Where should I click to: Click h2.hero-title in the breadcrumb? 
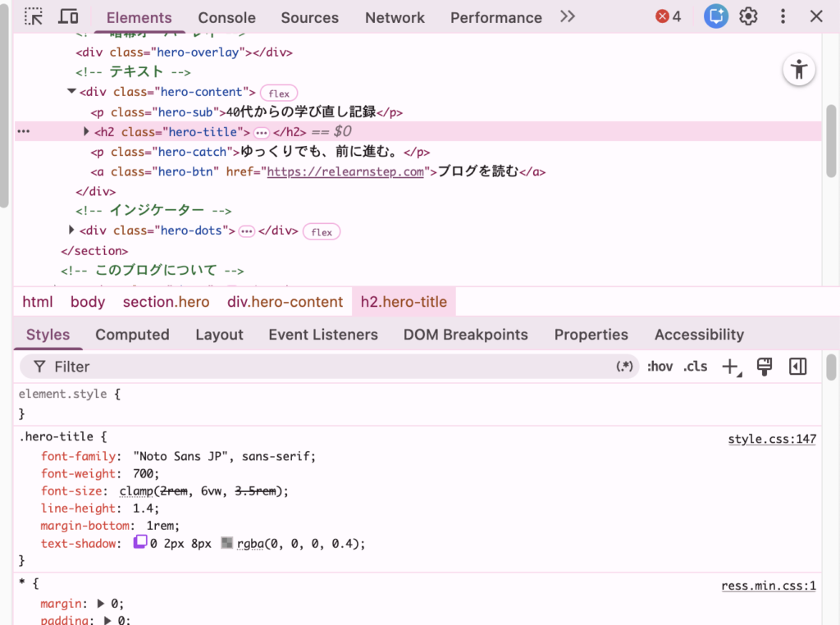click(x=404, y=302)
